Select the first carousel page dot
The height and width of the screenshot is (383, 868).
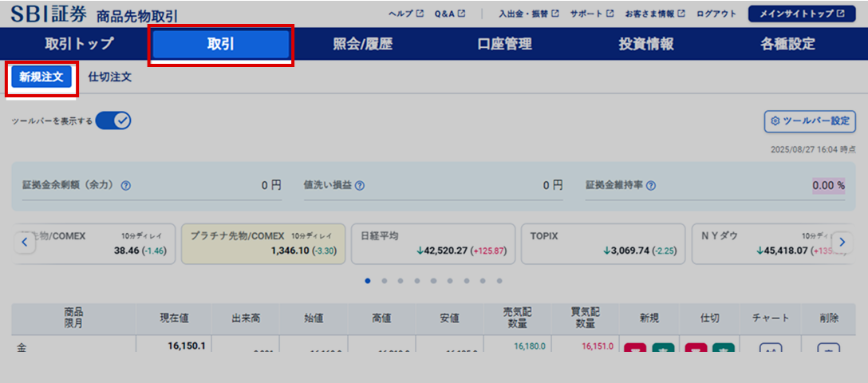coord(368,281)
